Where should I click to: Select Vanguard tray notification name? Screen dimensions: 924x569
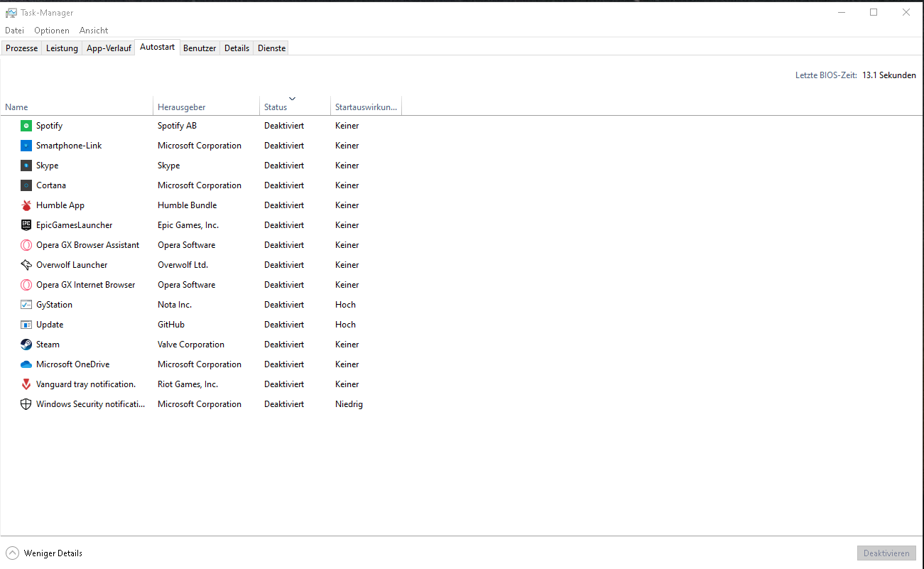point(86,384)
